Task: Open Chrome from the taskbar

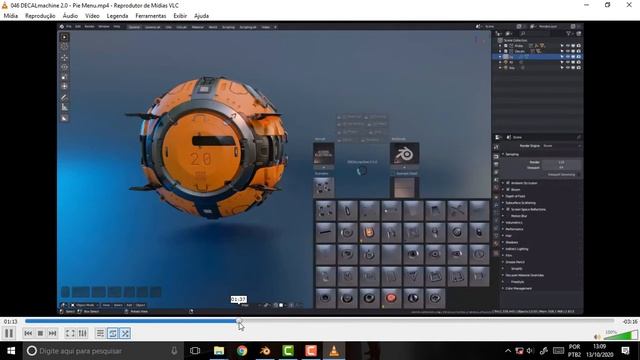Action: pos(242,351)
